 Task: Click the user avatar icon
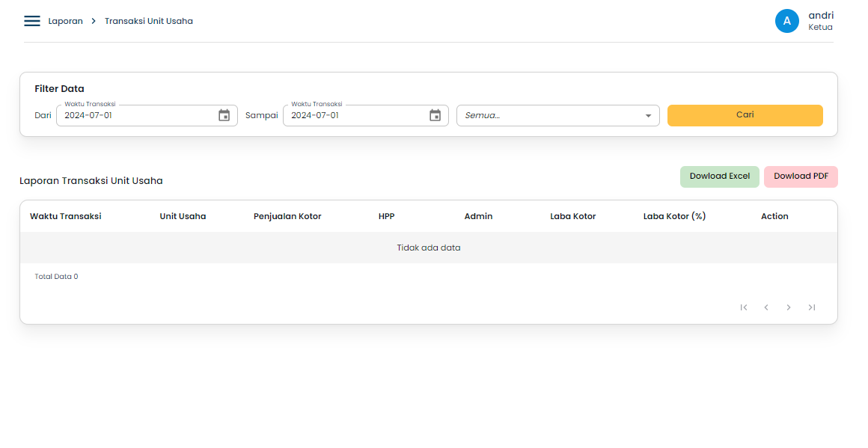(x=787, y=21)
